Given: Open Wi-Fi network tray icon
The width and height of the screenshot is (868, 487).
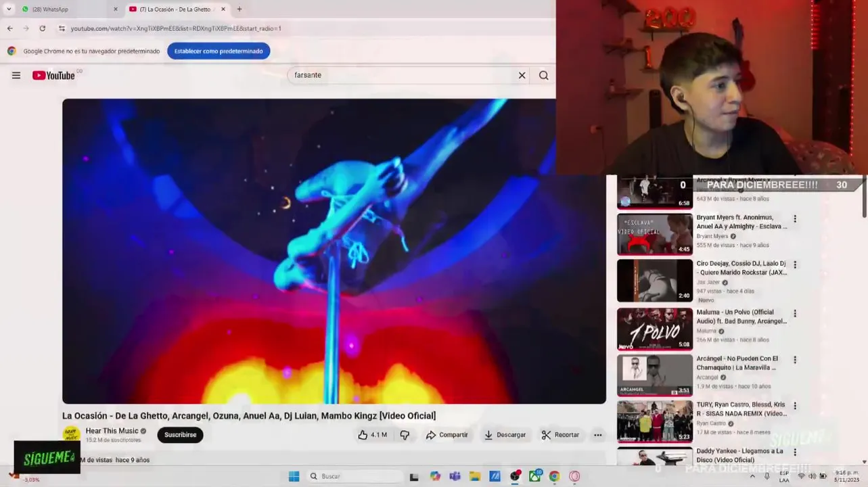Looking at the screenshot, I should point(802,476).
